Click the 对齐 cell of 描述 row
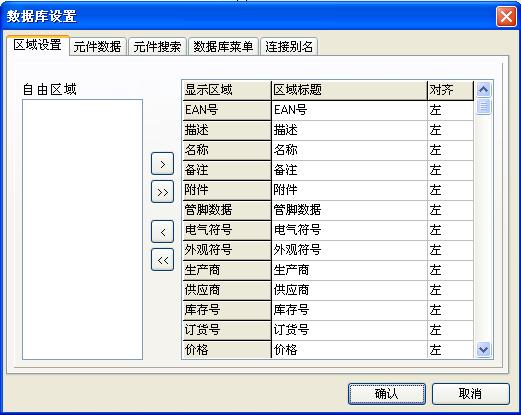This screenshot has width=521, height=415. tap(450, 130)
